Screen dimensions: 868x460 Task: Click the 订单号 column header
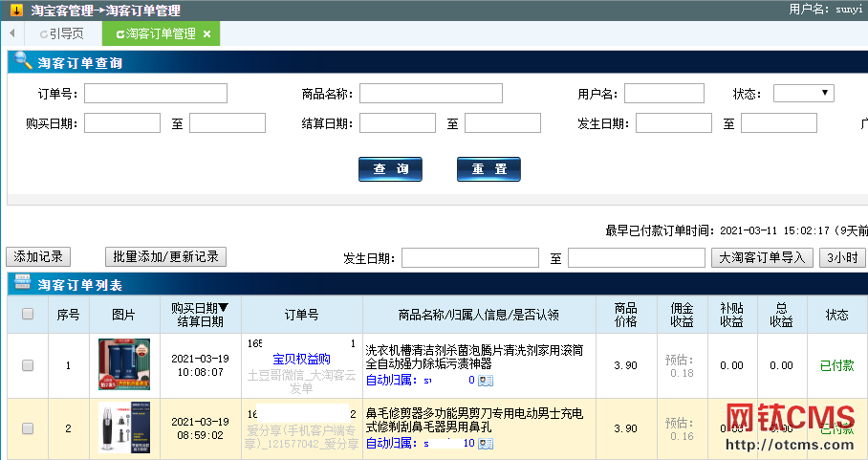[301, 315]
